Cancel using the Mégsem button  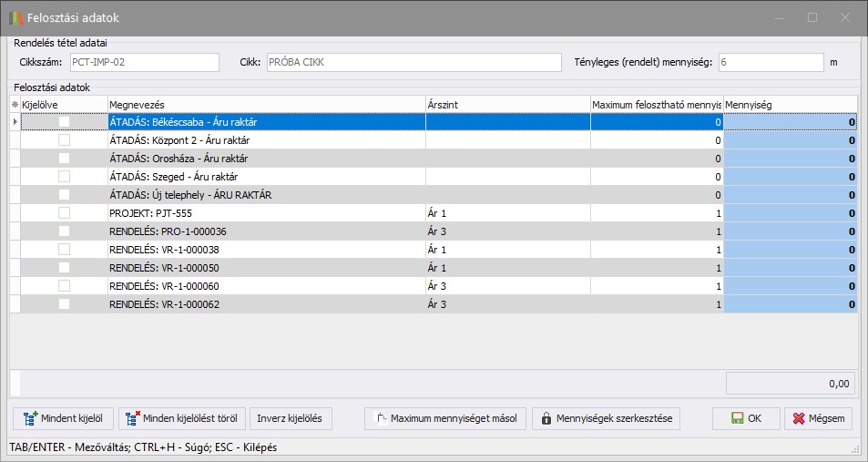pos(818,418)
